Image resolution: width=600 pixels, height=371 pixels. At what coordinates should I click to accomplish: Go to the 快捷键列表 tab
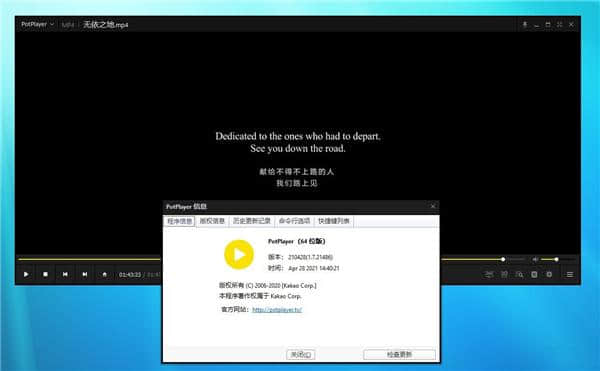(334, 221)
